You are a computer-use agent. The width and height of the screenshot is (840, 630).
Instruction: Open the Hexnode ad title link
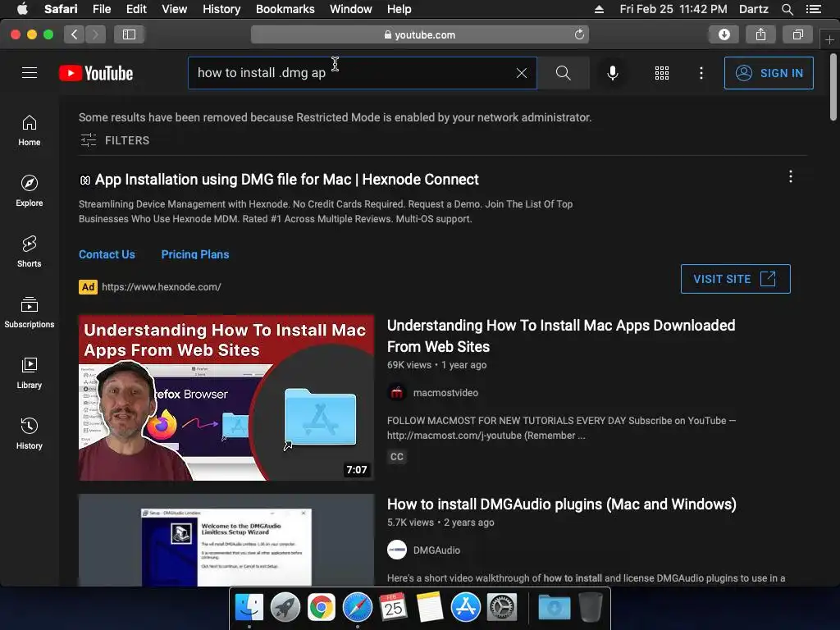(x=286, y=180)
